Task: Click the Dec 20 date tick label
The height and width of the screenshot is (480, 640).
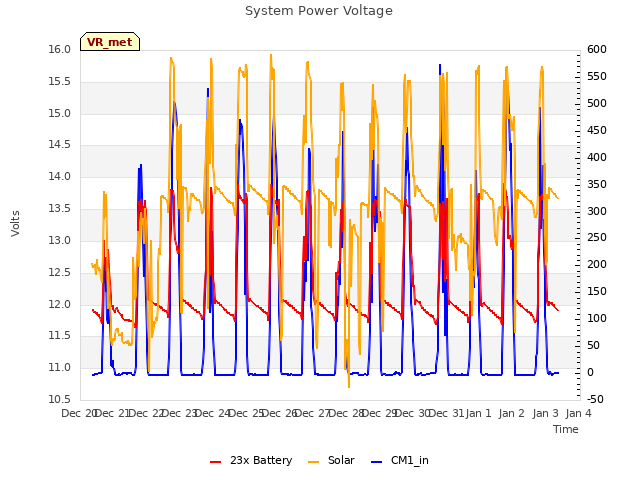Action: coord(79,413)
